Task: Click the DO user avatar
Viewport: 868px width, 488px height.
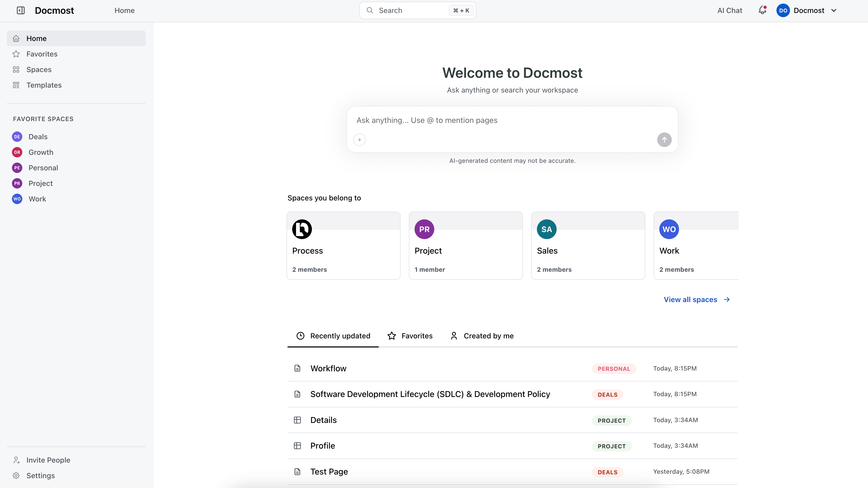Action: pyautogui.click(x=783, y=10)
